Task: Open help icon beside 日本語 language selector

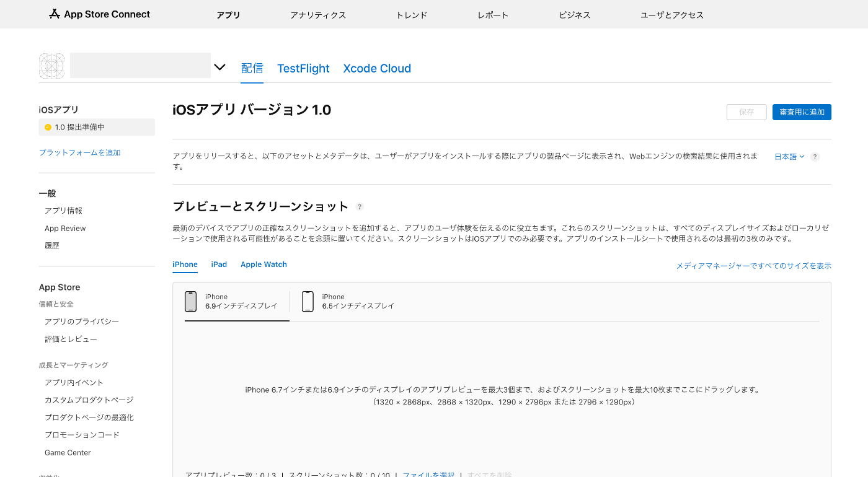Action: pyautogui.click(x=815, y=157)
